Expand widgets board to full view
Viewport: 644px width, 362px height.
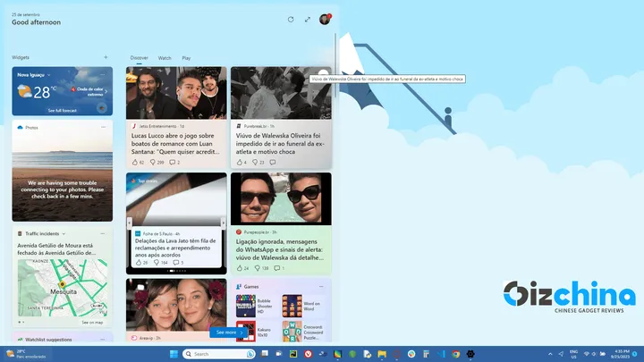pos(308,19)
